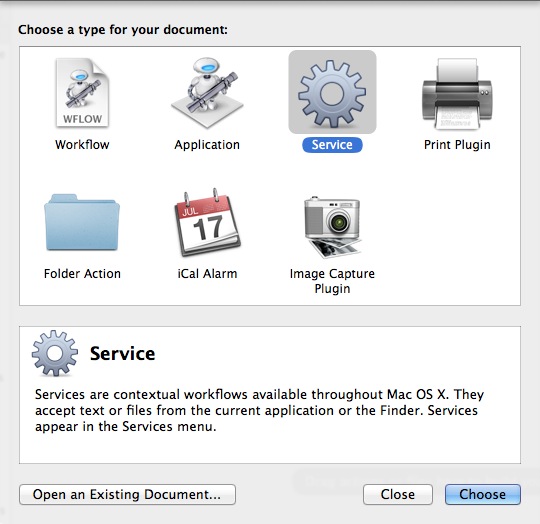This screenshot has height=524, width=540.
Task: Select the Workflow WFLOW document icon
Action: 82,92
